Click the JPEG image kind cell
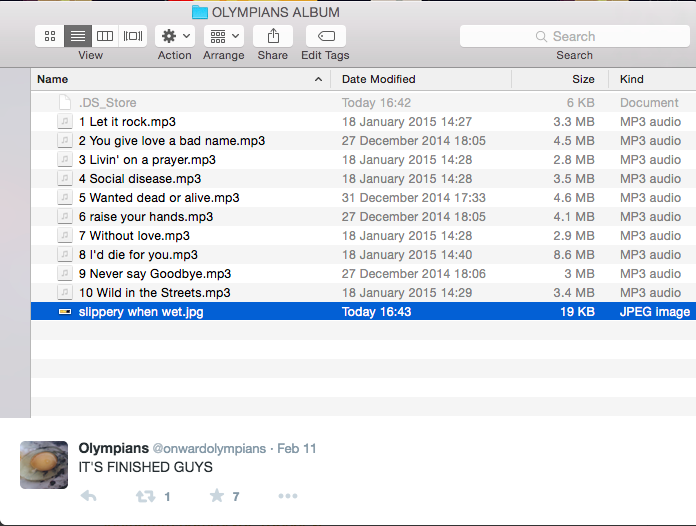696x526 pixels. click(655, 312)
